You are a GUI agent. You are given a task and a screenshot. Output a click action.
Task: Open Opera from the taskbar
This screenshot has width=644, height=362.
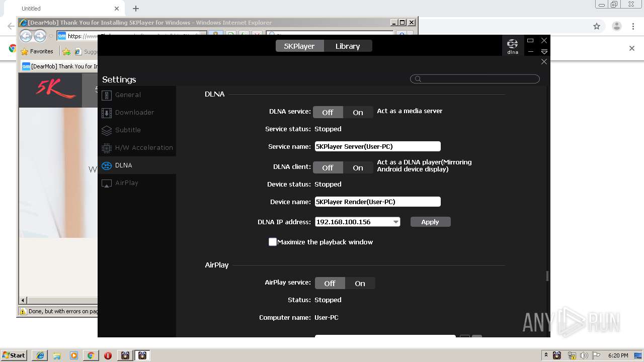[x=108, y=355]
